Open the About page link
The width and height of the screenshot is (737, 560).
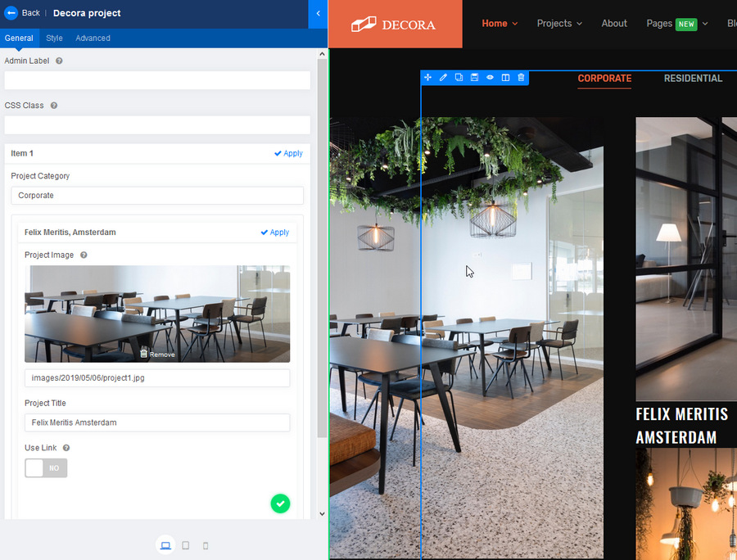pyautogui.click(x=614, y=24)
